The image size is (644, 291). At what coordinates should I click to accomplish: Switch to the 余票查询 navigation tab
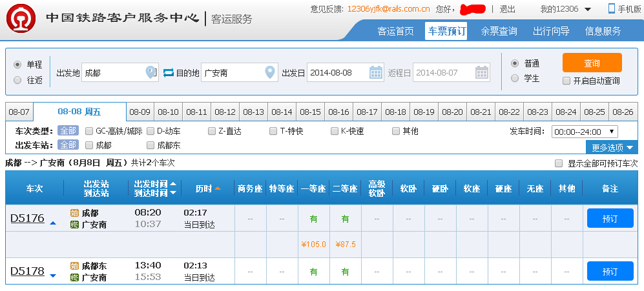[x=498, y=31]
